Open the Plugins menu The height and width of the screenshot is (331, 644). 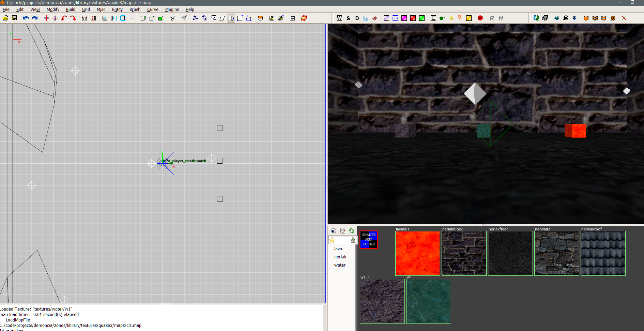click(x=172, y=10)
